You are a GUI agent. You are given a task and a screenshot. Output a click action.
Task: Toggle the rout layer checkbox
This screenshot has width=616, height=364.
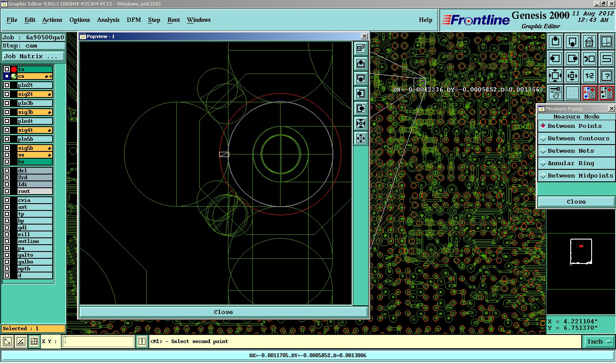click(x=7, y=191)
